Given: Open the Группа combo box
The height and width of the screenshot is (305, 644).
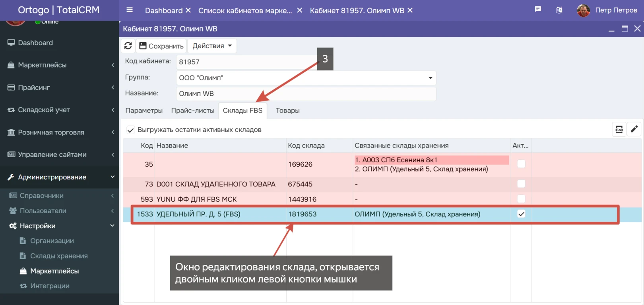Looking at the screenshot, I should point(306,78).
